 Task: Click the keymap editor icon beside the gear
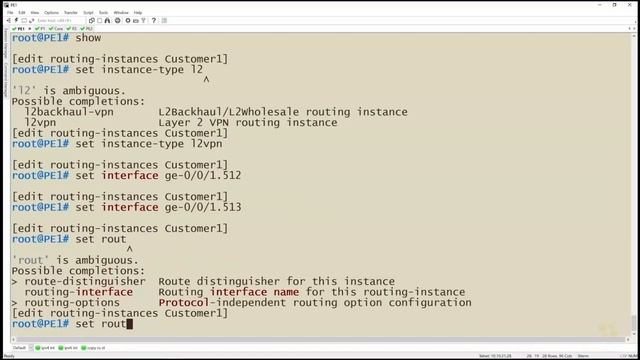(x=136, y=20)
